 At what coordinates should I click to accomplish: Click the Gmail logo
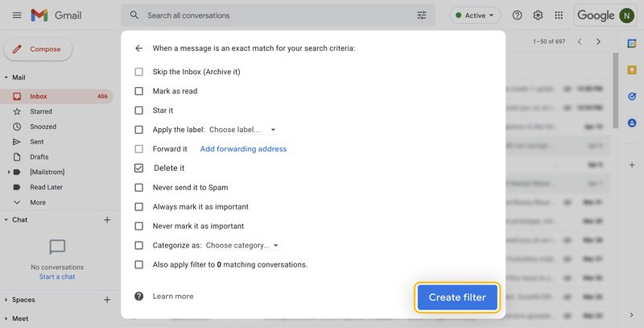coord(56,15)
